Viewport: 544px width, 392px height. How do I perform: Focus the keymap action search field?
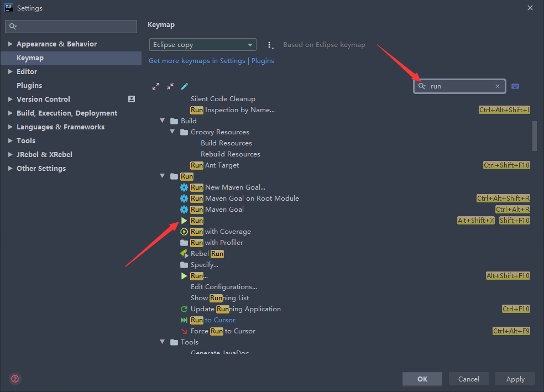(x=460, y=86)
